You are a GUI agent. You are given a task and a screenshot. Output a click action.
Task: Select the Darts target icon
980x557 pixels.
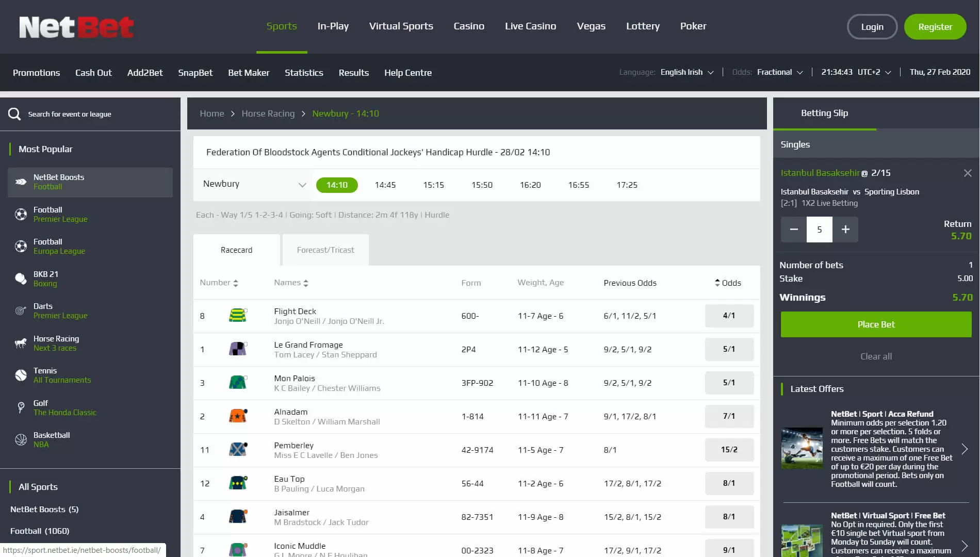(21, 311)
